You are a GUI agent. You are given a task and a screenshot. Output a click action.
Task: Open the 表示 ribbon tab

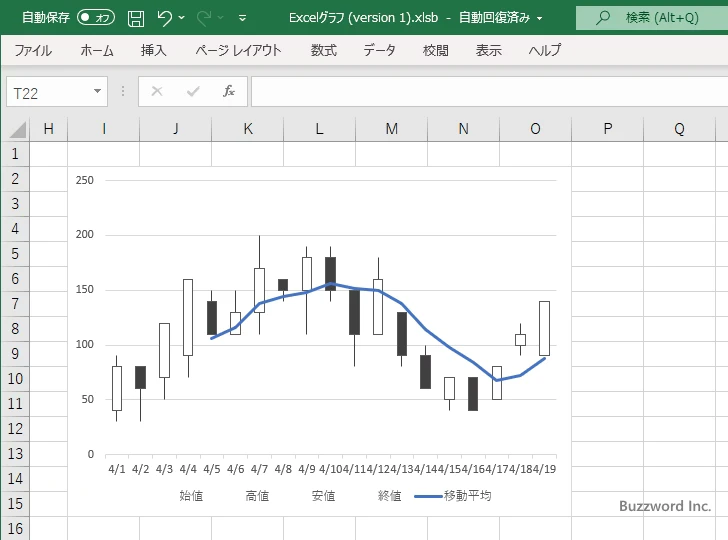[488, 50]
